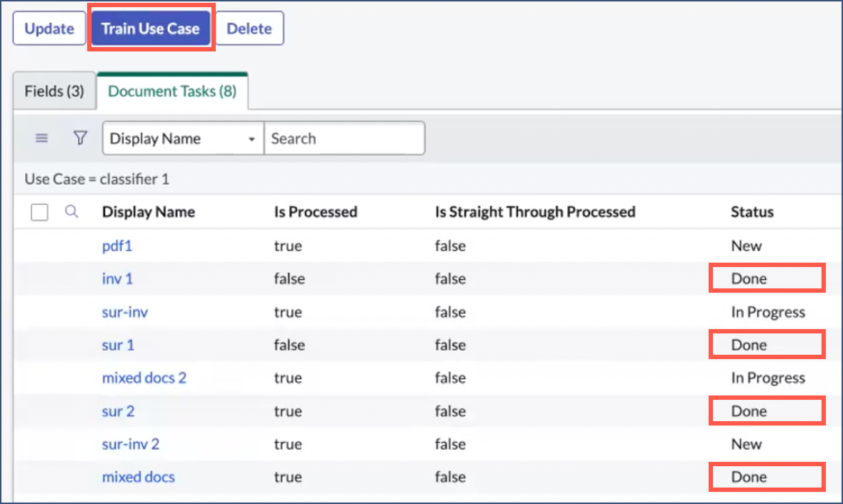Image resolution: width=843 pixels, height=504 pixels.
Task: Click Is Processed 'false' for inv 1
Action: click(x=289, y=279)
